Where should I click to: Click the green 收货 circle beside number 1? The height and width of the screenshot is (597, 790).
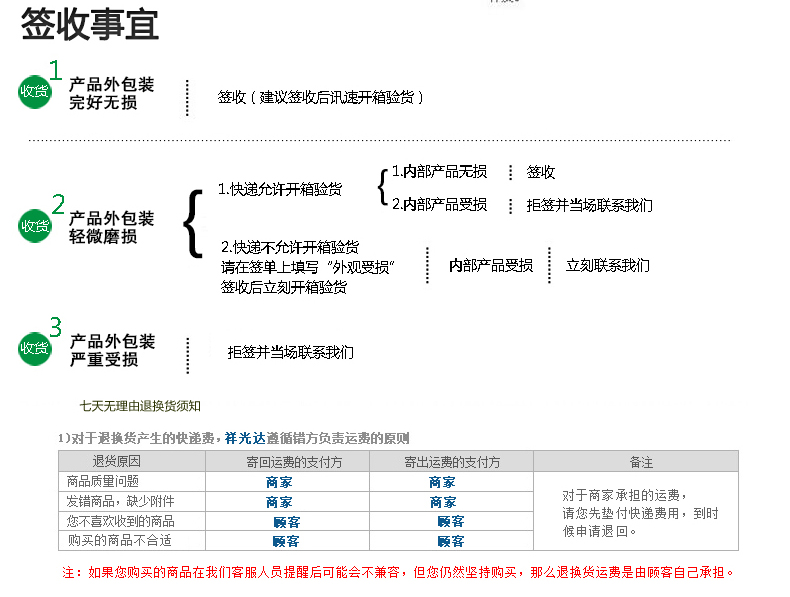click(x=35, y=91)
